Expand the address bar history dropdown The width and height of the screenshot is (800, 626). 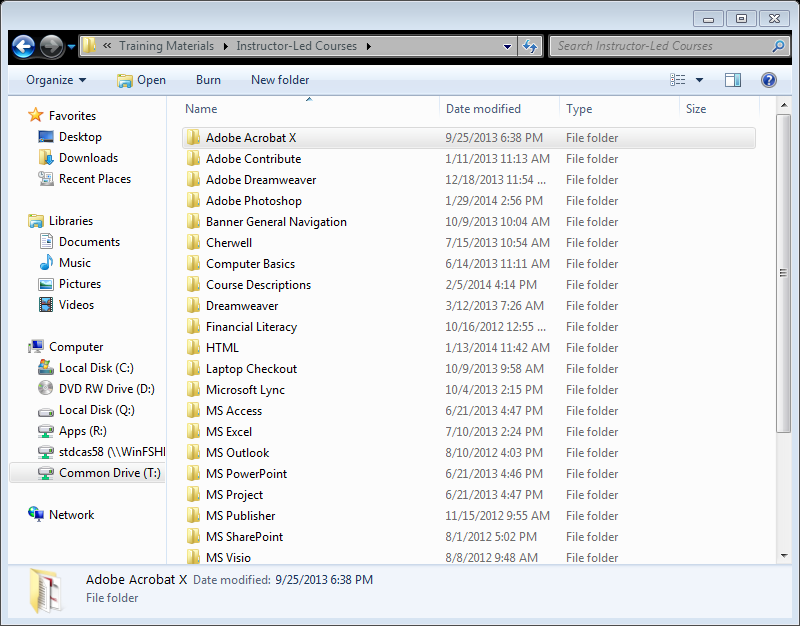tap(507, 46)
